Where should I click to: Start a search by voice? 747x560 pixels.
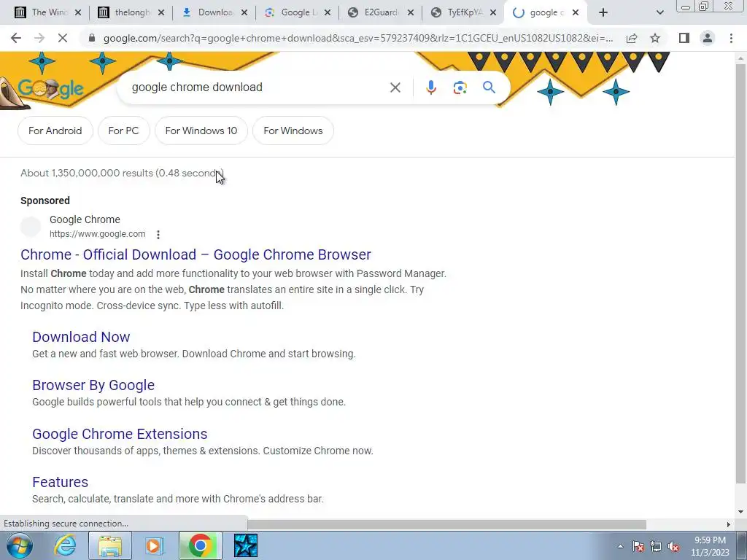(x=430, y=87)
